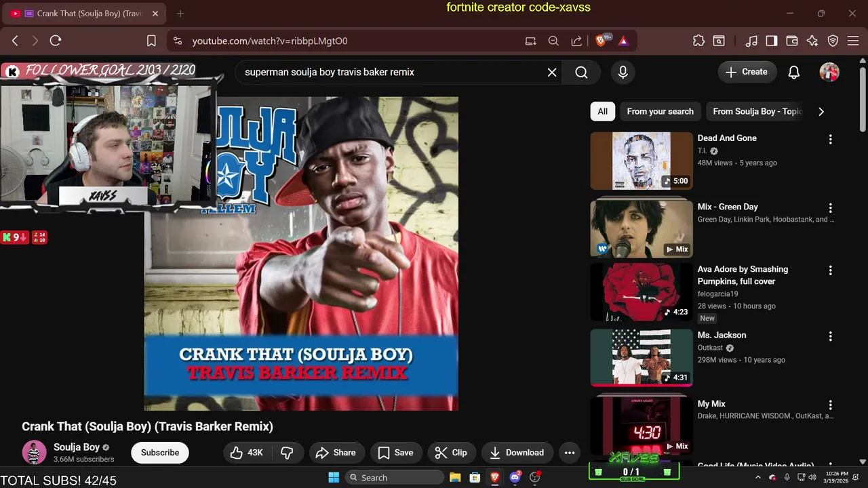Open OBS Studio taskbar icon
This screenshot has width=868, height=488.
[535, 477]
